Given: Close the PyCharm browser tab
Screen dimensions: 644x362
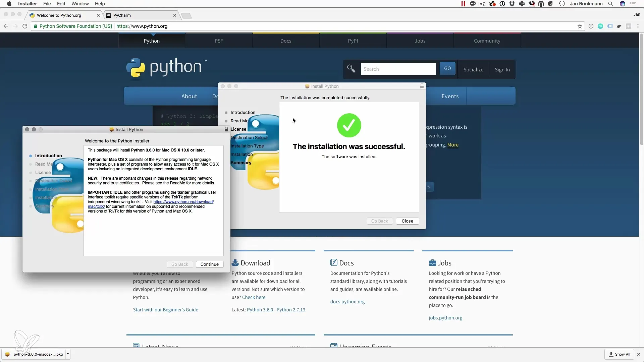Looking at the screenshot, I should click(175, 15).
